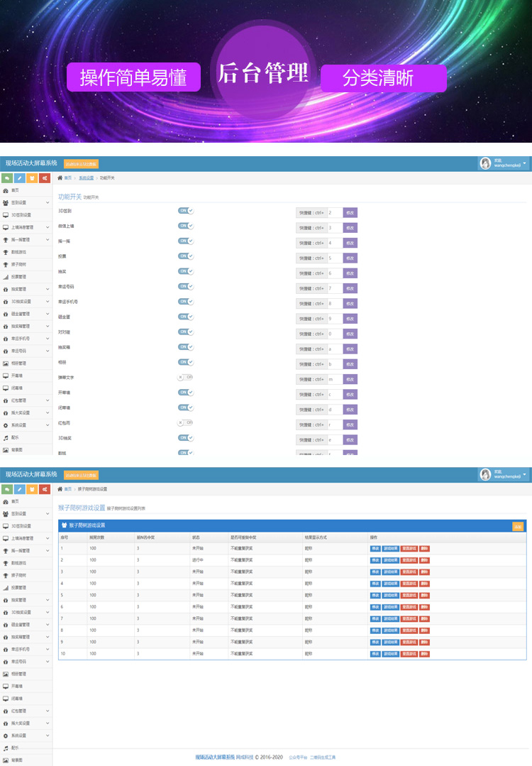
Task: Click the purple 修改 button for shortcut ctrl+2
Action: (350, 213)
